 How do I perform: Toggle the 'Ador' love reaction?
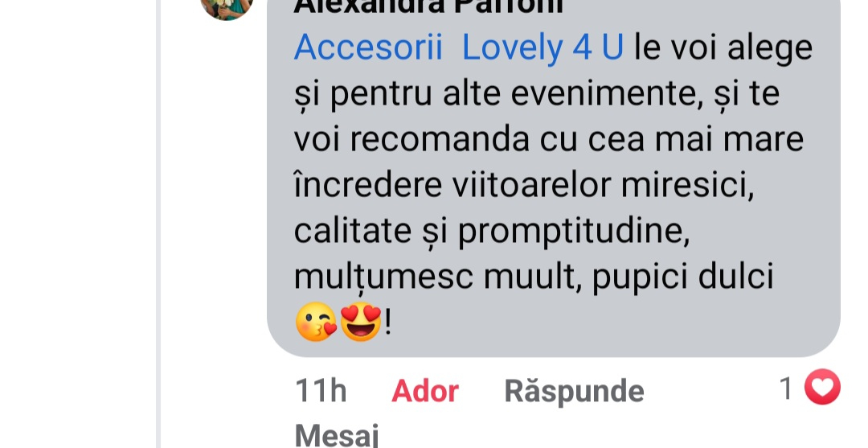(x=425, y=392)
